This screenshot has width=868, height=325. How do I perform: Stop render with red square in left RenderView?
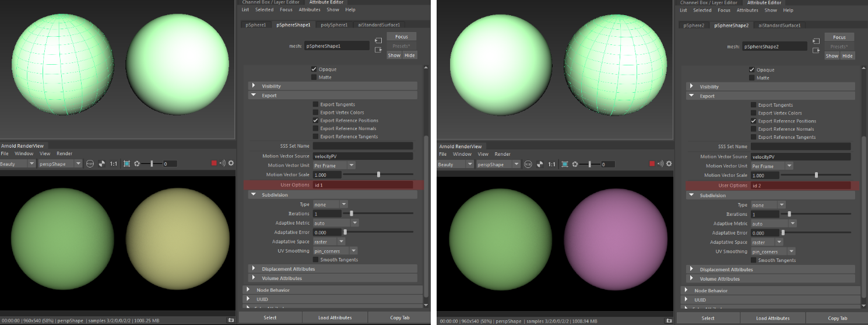coord(214,163)
